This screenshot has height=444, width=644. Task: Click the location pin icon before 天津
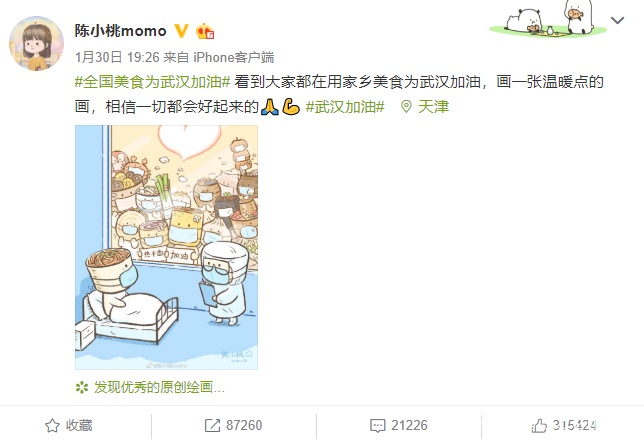tap(406, 107)
